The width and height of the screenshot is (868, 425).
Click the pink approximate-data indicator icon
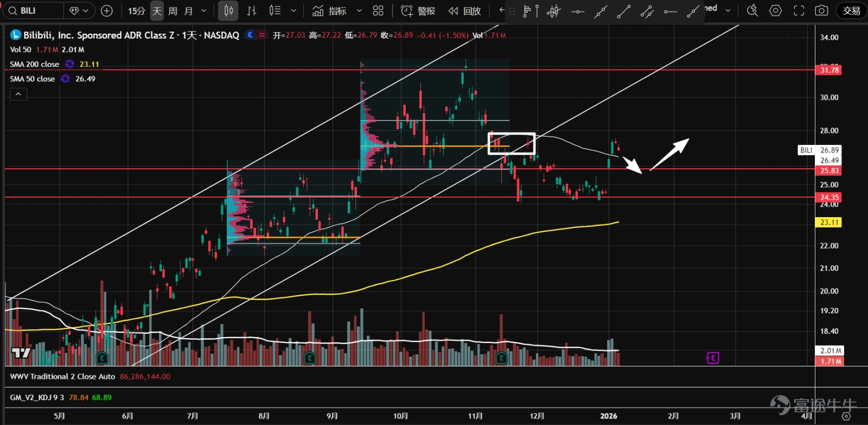(261, 35)
